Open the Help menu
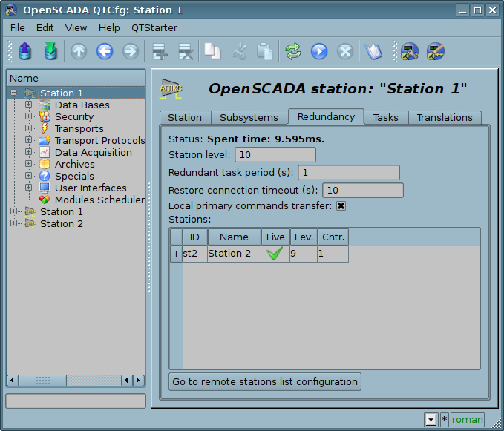 pyautogui.click(x=109, y=28)
